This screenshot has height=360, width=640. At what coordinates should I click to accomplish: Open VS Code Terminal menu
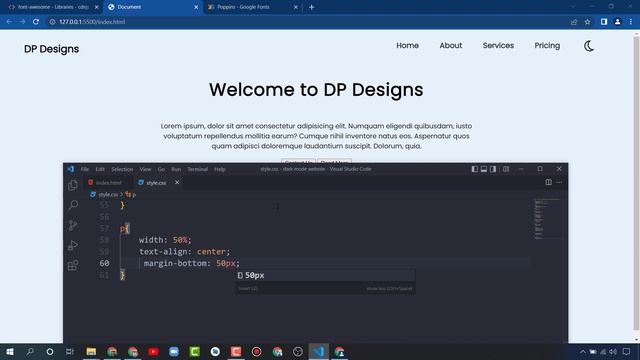coord(198,169)
